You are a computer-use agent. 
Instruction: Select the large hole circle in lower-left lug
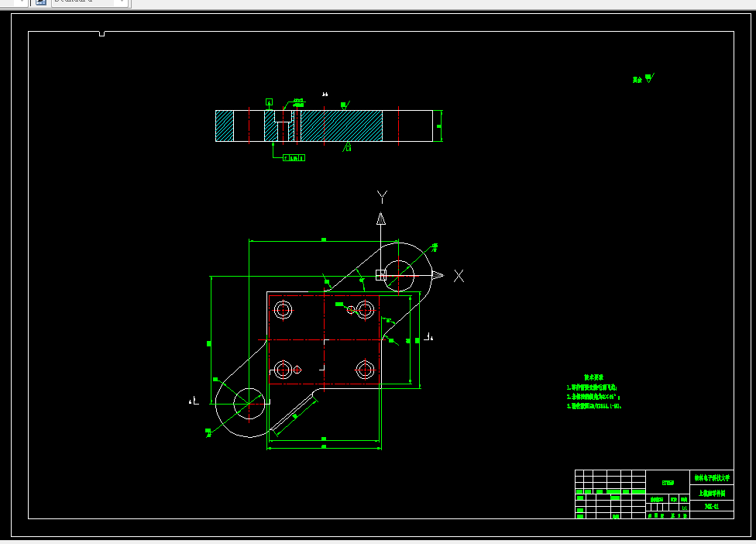click(x=249, y=404)
